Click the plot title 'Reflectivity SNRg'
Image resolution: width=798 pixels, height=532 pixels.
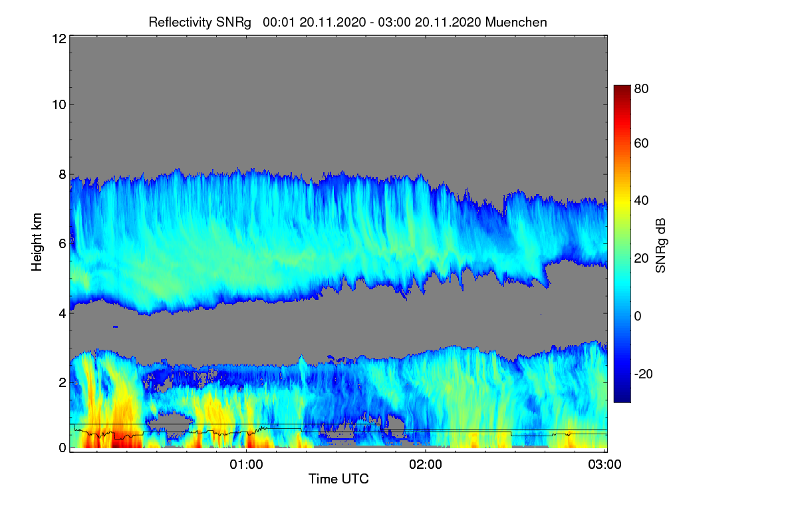(x=200, y=22)
